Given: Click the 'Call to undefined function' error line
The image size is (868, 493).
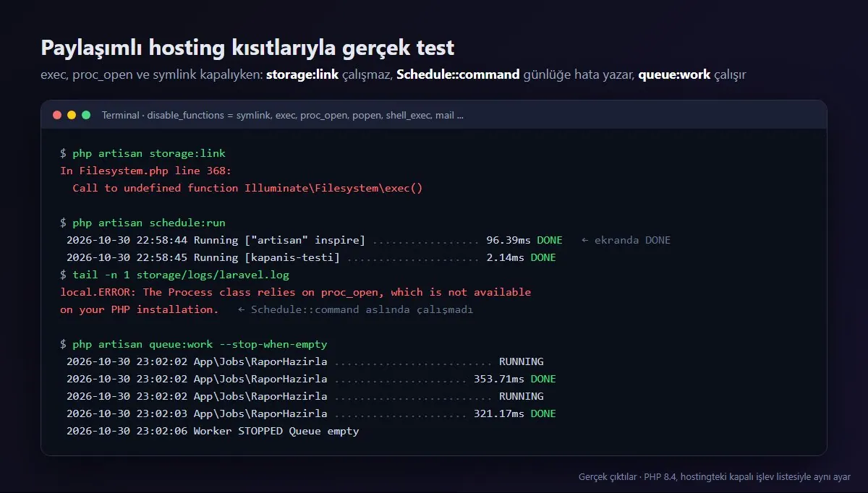Looking at the screenshot, I should (x=247, y=188).
